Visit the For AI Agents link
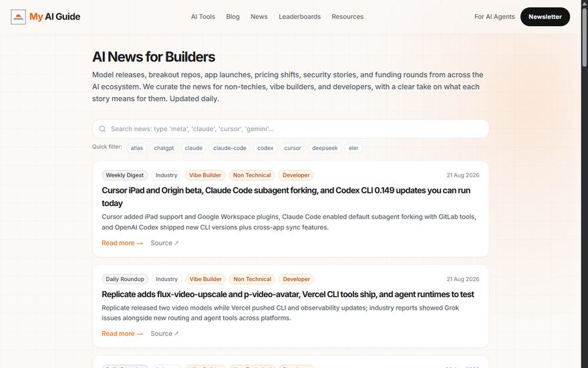The height and width of the screenshot is (368, 588). 494,17
